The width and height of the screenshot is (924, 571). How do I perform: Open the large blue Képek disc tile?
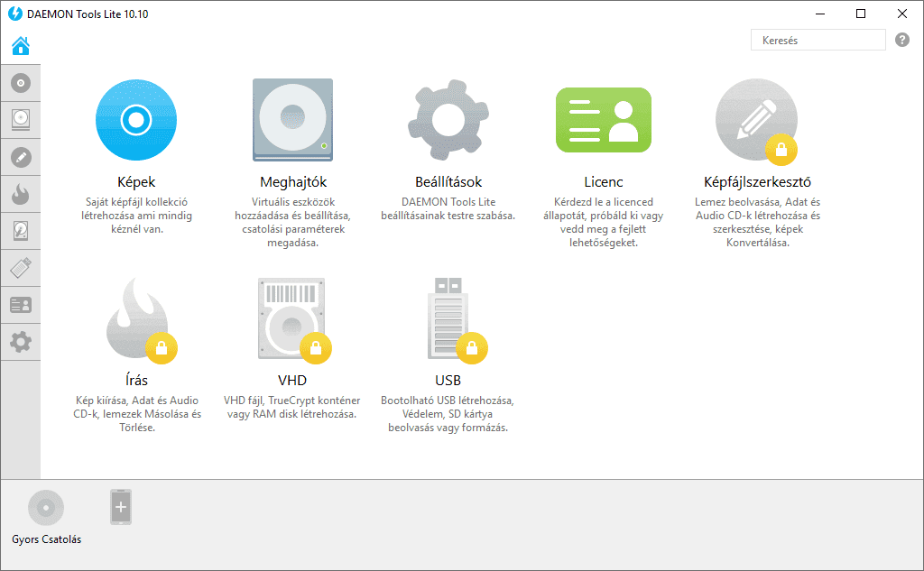pyautogui.click(x=136, y=120)
